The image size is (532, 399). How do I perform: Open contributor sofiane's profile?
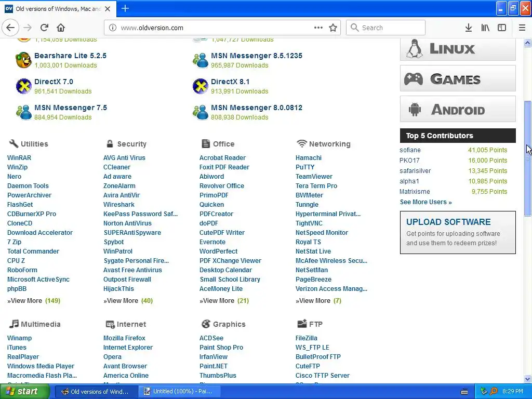tap(410, 150)
